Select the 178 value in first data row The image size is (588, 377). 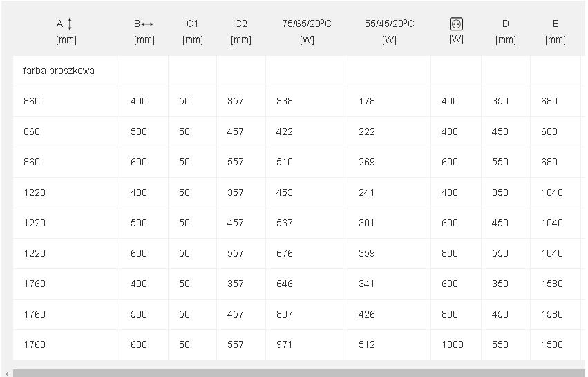366,101
